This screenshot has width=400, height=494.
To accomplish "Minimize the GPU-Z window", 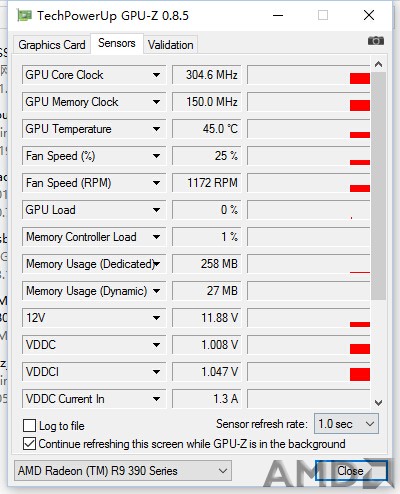I will pyautogui.click(x=278, y=15).
